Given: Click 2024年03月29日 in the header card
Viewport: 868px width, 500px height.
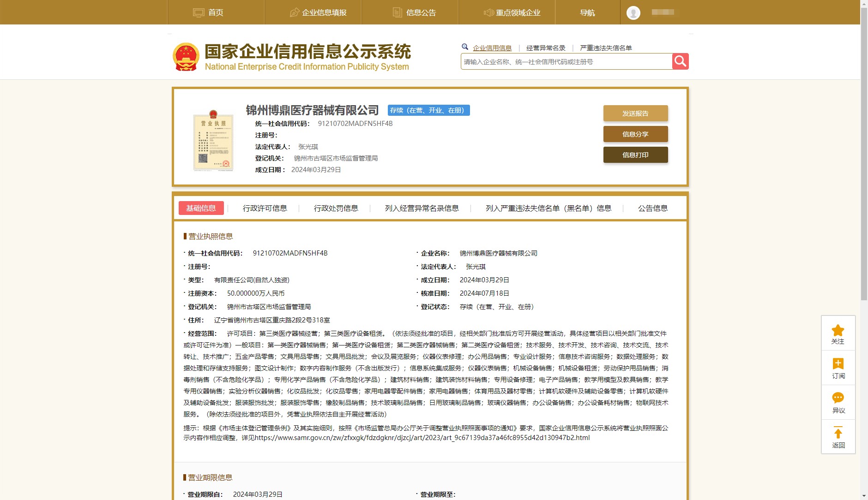Looking at the screenshot, I should pos(316,170).
